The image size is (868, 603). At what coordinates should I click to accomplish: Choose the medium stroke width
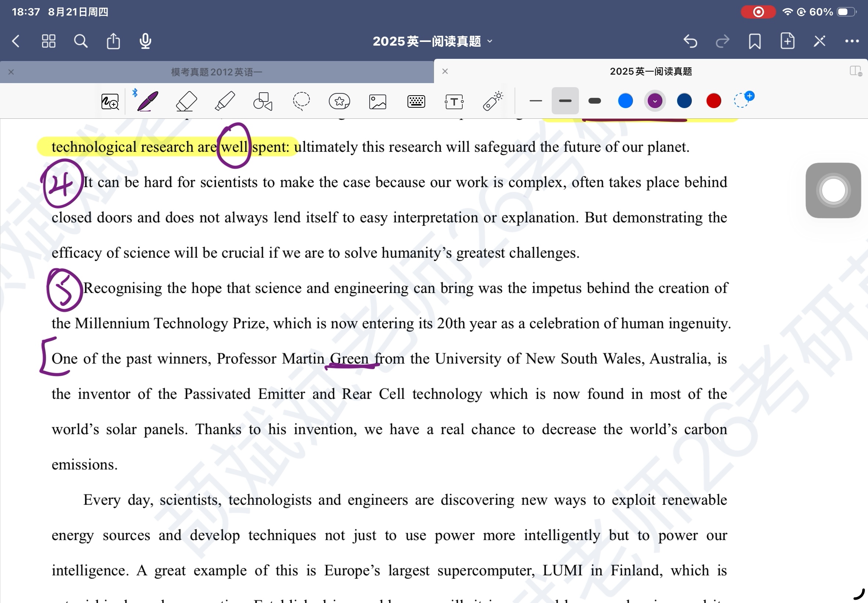(x=565, y=101)
